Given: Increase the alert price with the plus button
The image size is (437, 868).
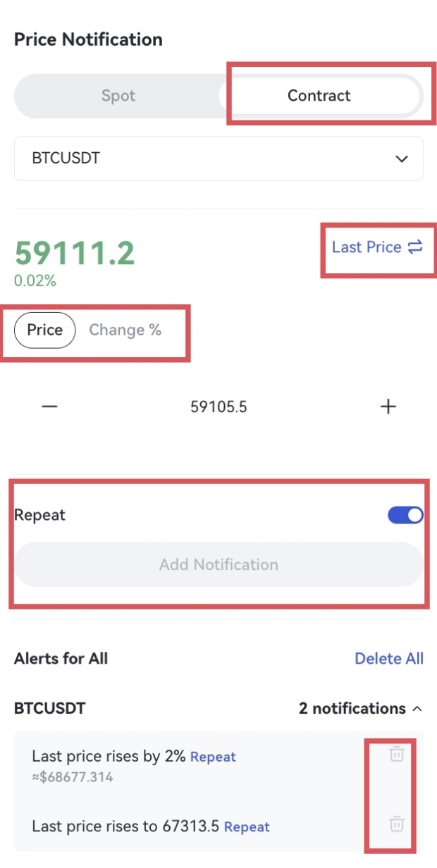Looking at the screenshot, I should [x=388, y=407].
